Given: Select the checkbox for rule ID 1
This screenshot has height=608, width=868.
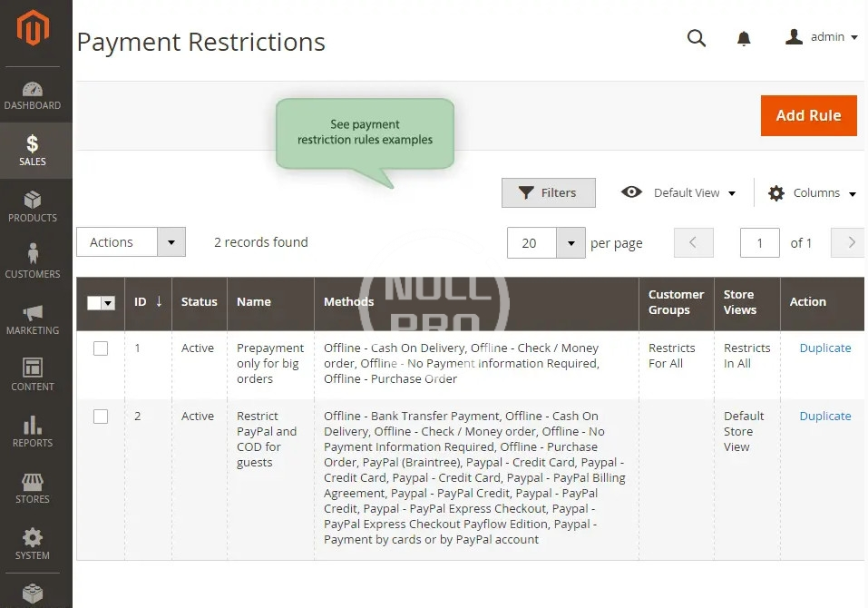Looking at the screenshot, I should (101, 348).
